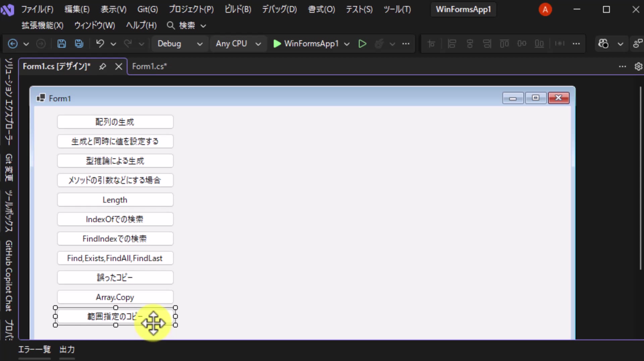Viewport: 644px width, 361px height.
Task: Open the ビルド(B) menu
Action: 238,9
